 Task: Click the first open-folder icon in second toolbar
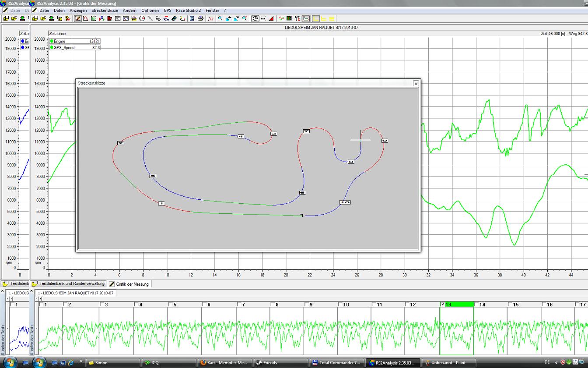coord(35,18)
